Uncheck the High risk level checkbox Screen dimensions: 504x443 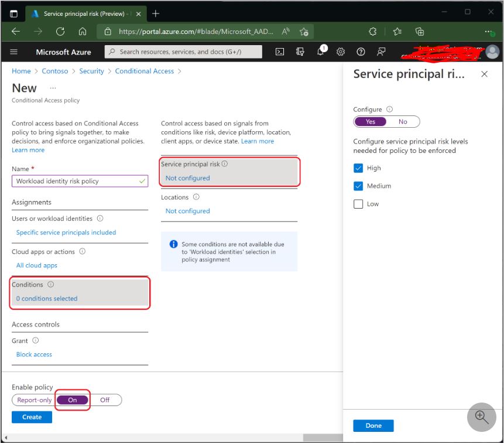pyautogui.click(x=358, y=168)
